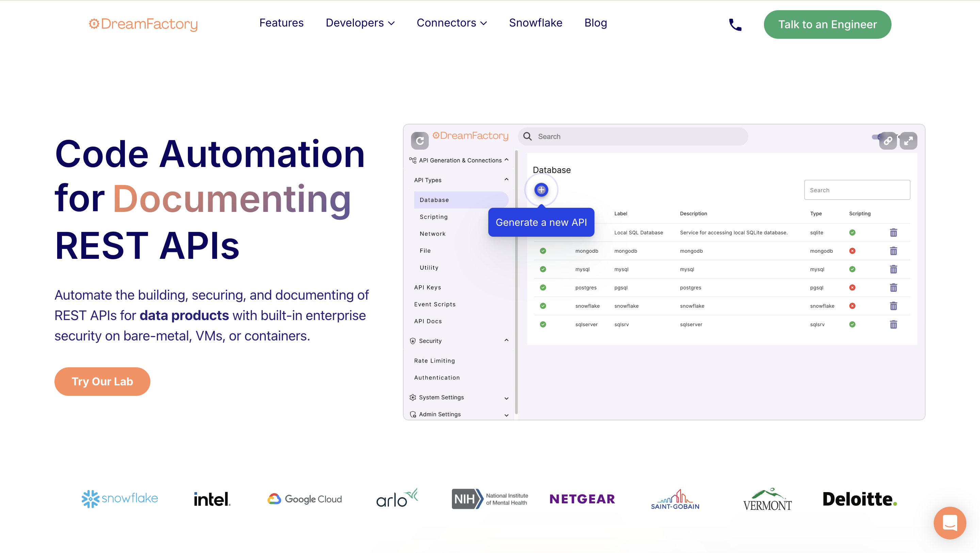Click the Admin Settings gear icon
This screenshot has height=553, width=980.
[413, 414]
